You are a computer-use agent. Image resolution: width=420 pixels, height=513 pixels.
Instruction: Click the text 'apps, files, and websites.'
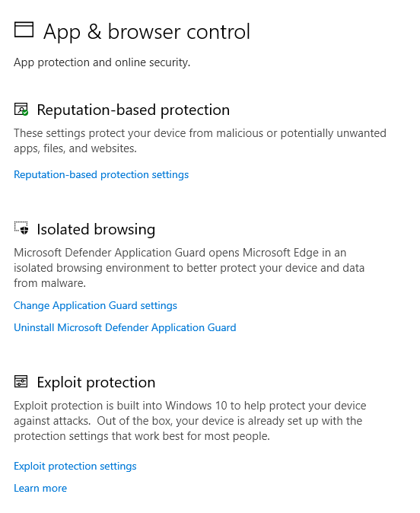click(x=75, y=149)
